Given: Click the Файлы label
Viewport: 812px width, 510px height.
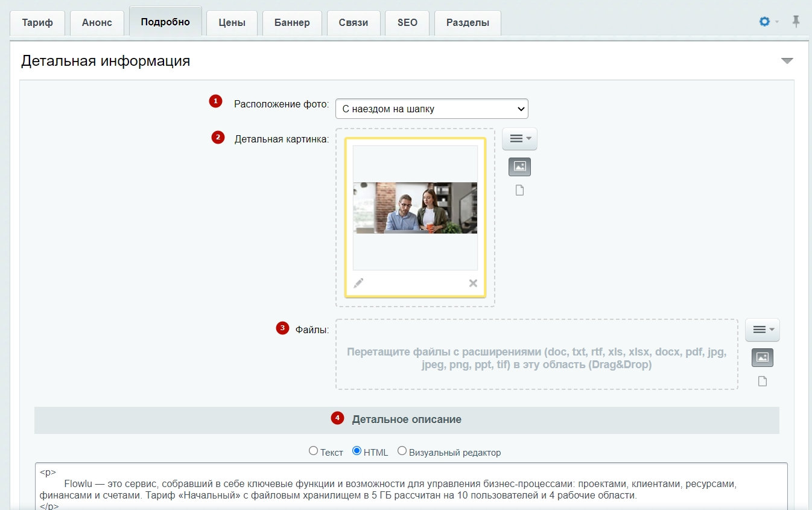Looking at the screenshot, I should tap(312, 330).
